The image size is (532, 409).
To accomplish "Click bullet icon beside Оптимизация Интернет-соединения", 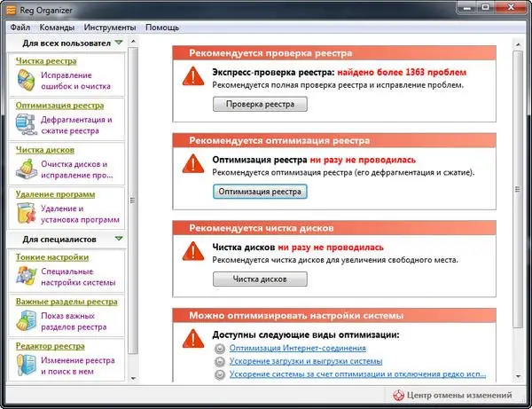I will click(x=220, y=349).
